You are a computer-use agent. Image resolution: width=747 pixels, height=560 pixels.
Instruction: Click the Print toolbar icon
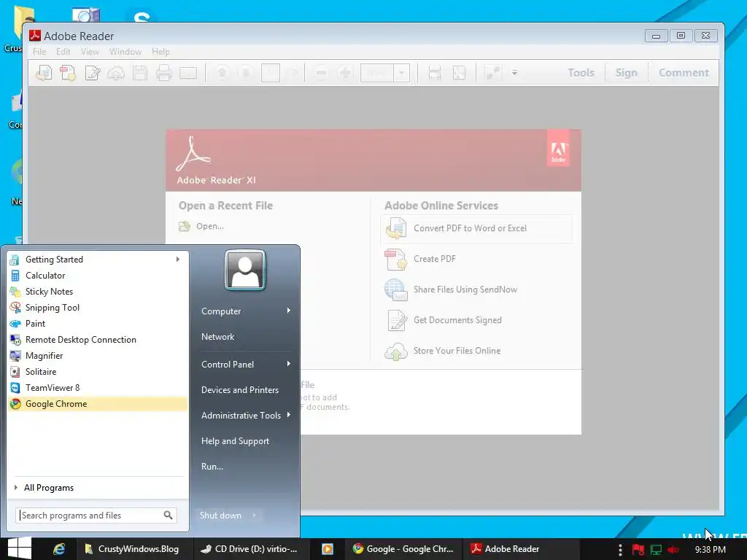pyautogui.click(x=164, y=73)
